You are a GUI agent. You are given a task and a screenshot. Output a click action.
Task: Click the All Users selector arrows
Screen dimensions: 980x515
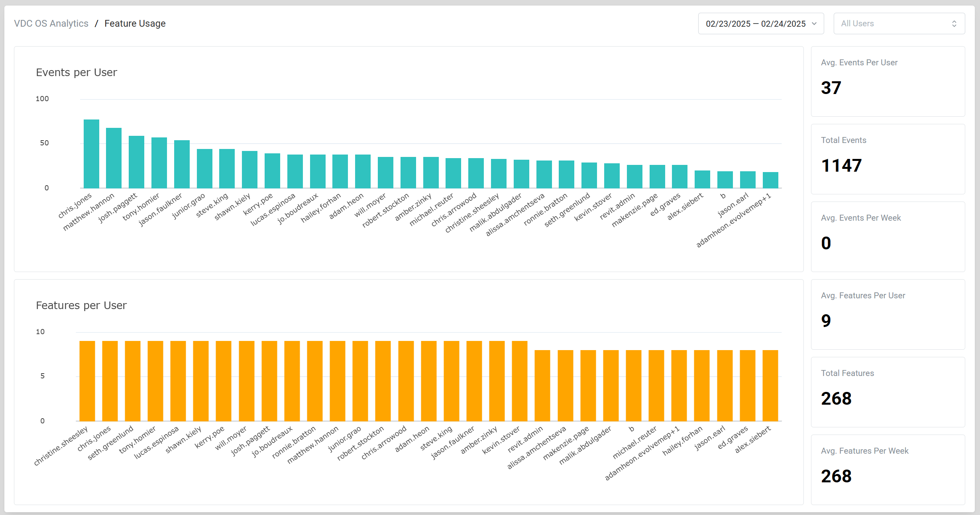point(954,24)
